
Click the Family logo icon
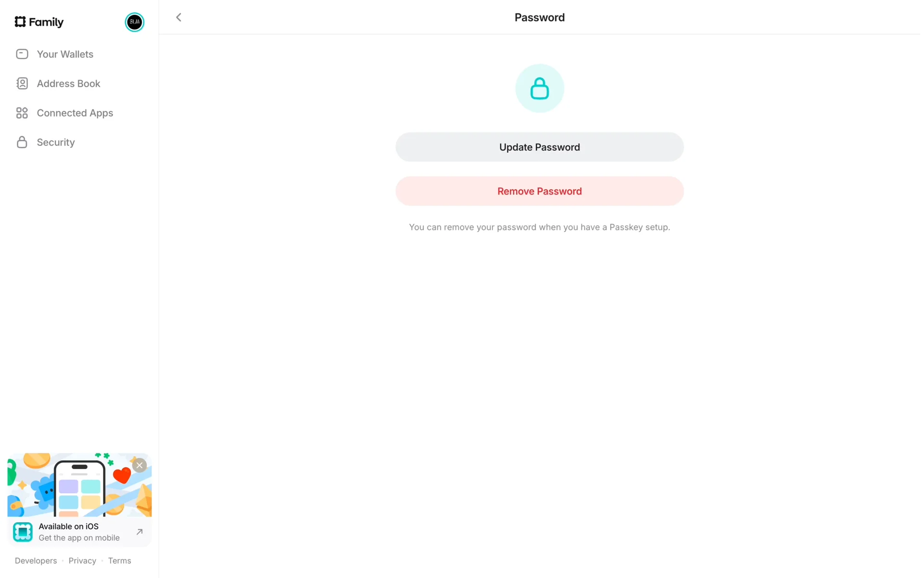coord(20,22)
